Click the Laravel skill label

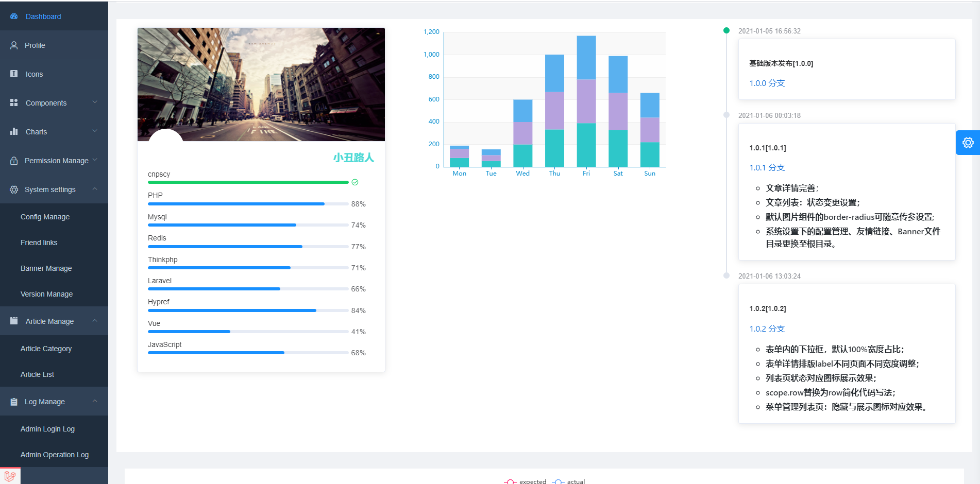tap(160, 281)
